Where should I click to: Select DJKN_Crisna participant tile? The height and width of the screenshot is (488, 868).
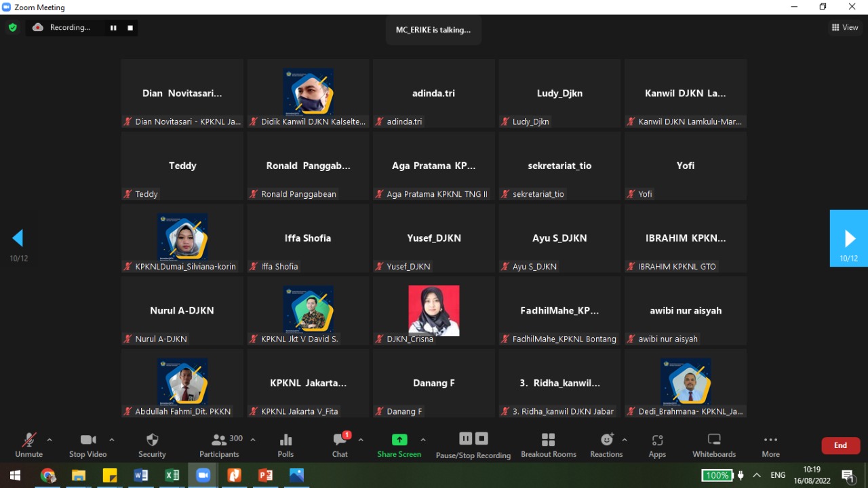pos(434,310)
